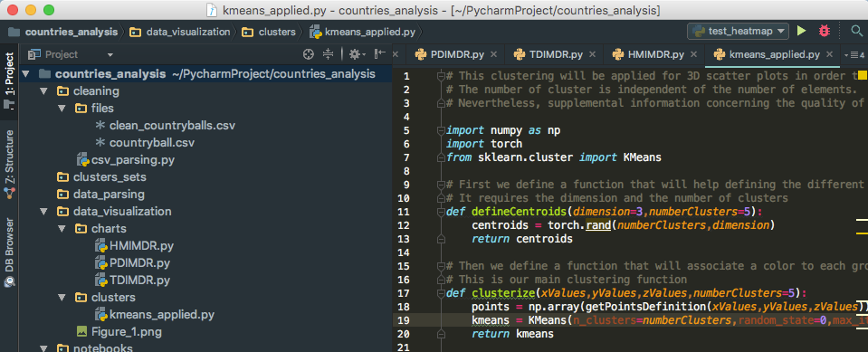This screenshot has width=868, height=352.
Task: Click Python file icon beside csv_parsing.py
Action: point(82,160)
